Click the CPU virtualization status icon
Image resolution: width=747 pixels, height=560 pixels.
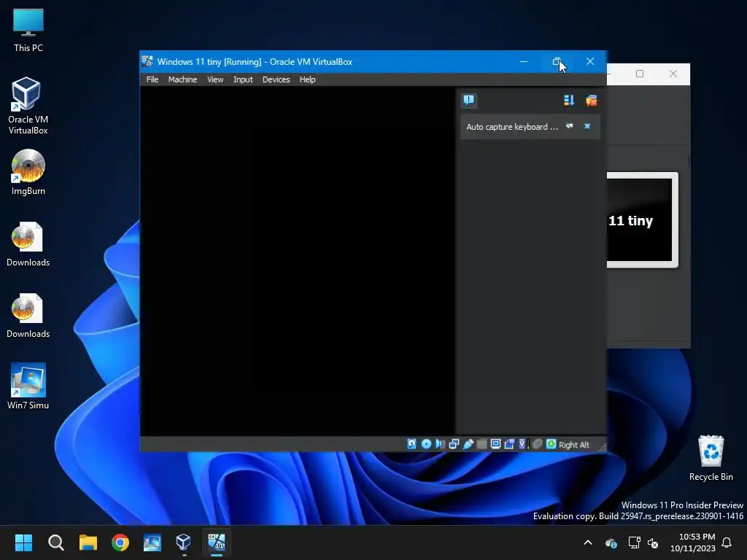click(523, 444)
